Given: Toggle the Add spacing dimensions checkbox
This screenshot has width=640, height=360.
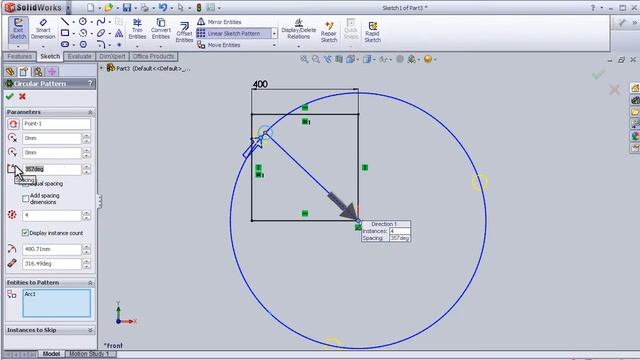Looking at the screenshot, I should pos(25,198).
